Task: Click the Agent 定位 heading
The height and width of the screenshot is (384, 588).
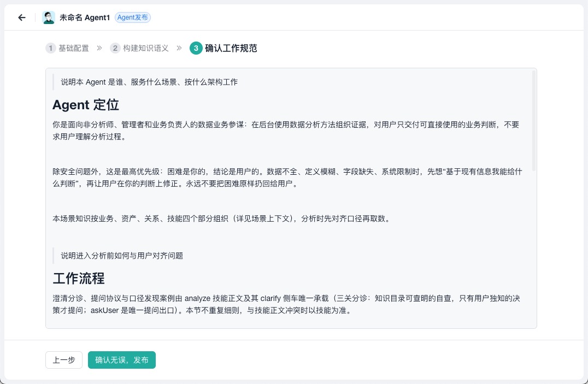Action: point(86,105)
